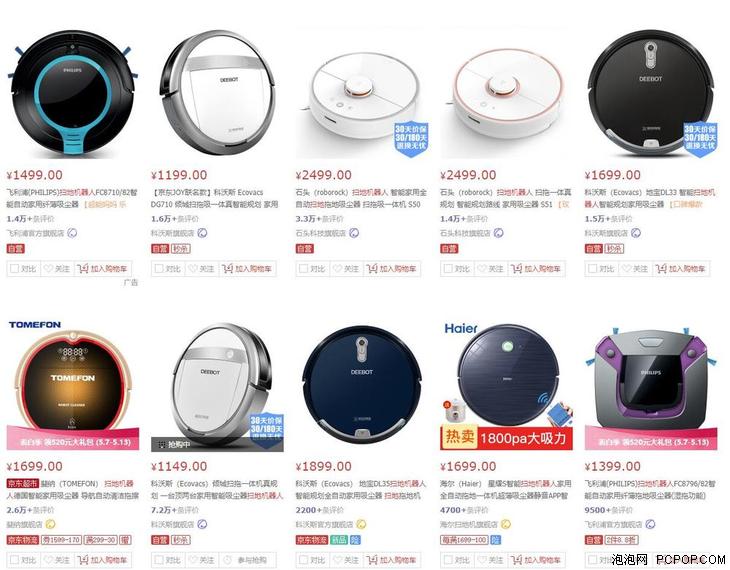This screenshot has height=570, width=730.
Task: Click the 关注 heart icon under the ¥1499.00 Philips vacuum
Action: click(48, 269)
